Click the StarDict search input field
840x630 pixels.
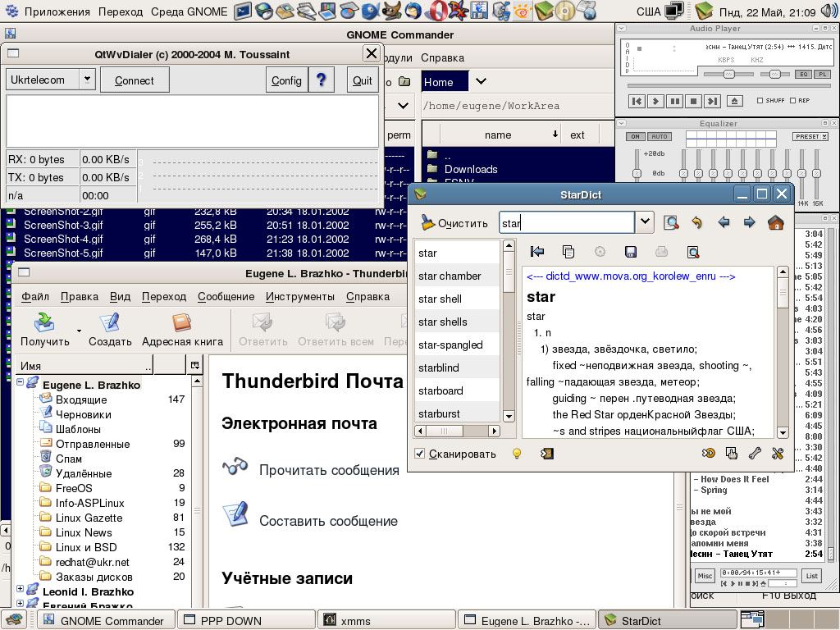pyautogui.click(x=567, y=222)
